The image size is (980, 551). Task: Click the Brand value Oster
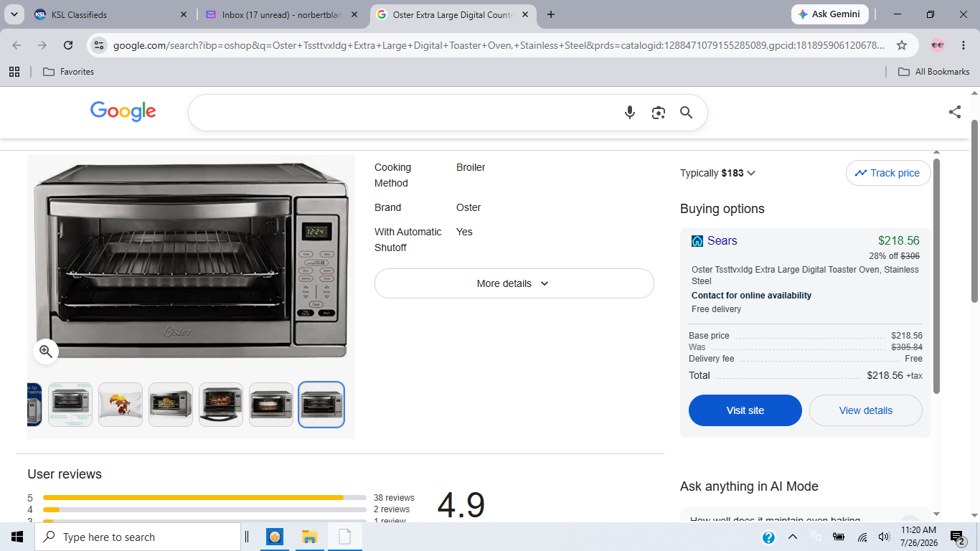[468, 207]
